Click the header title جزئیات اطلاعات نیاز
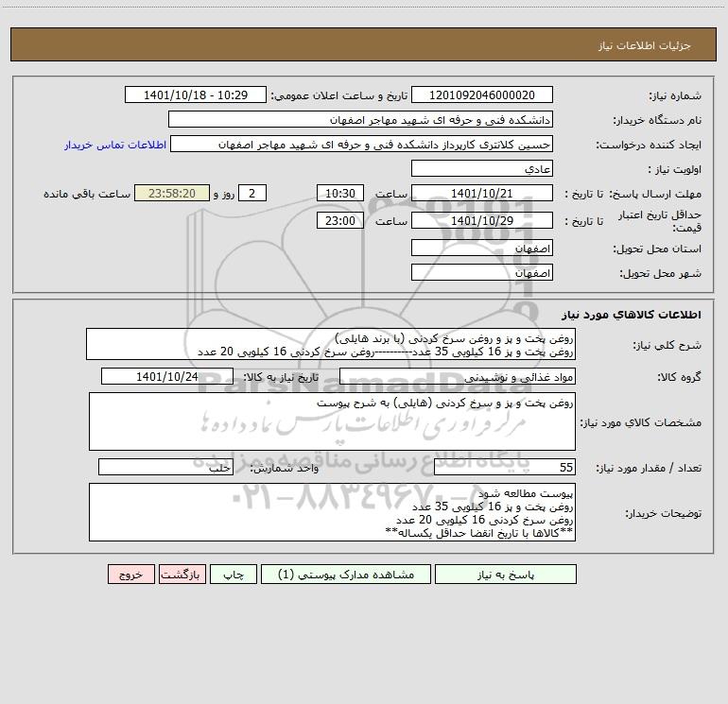728x704 pixels. pos(645,45)
